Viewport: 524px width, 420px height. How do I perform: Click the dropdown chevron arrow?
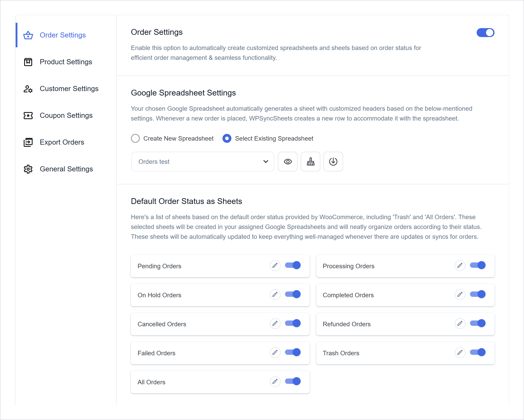[x=266, y=162]
